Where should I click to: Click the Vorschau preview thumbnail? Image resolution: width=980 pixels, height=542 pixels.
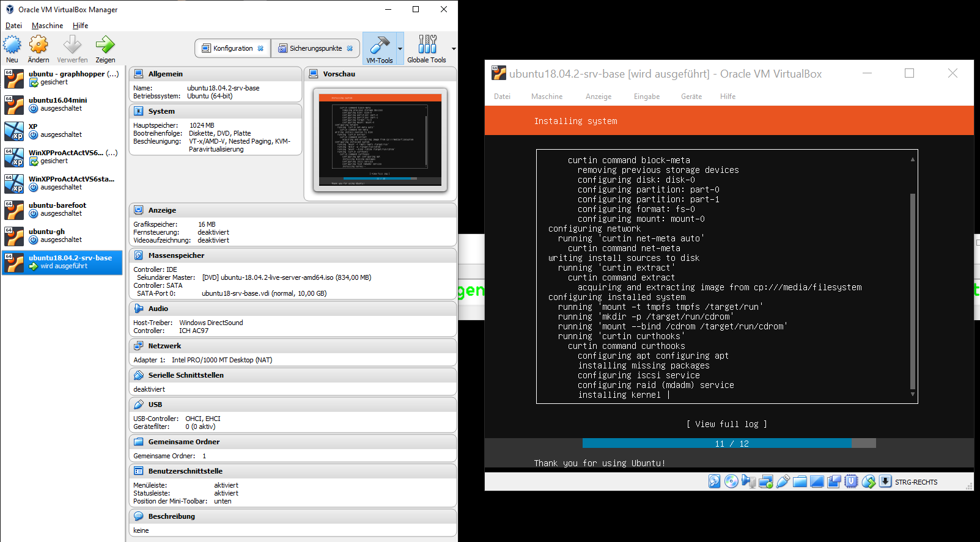tap(380, 140)
